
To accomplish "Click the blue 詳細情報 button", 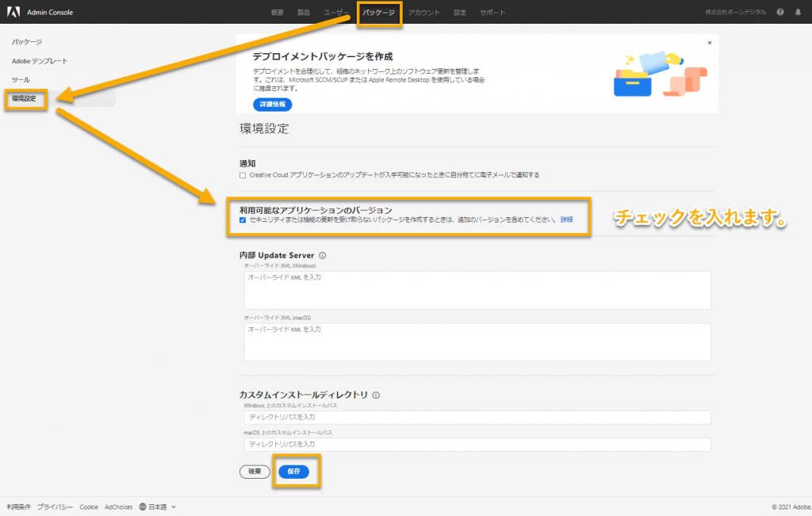I will [273, 105].
